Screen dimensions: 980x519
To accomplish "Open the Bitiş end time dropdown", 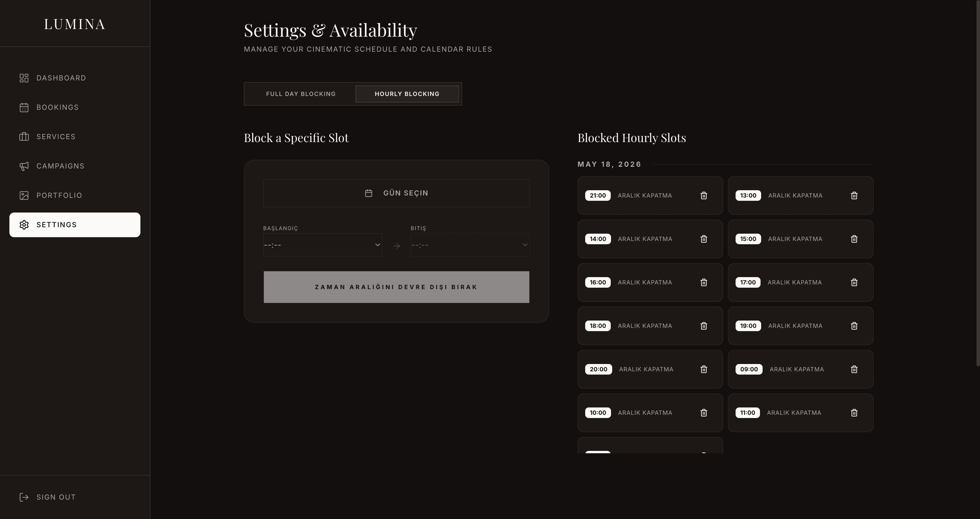I will click(x=470, y=245).
